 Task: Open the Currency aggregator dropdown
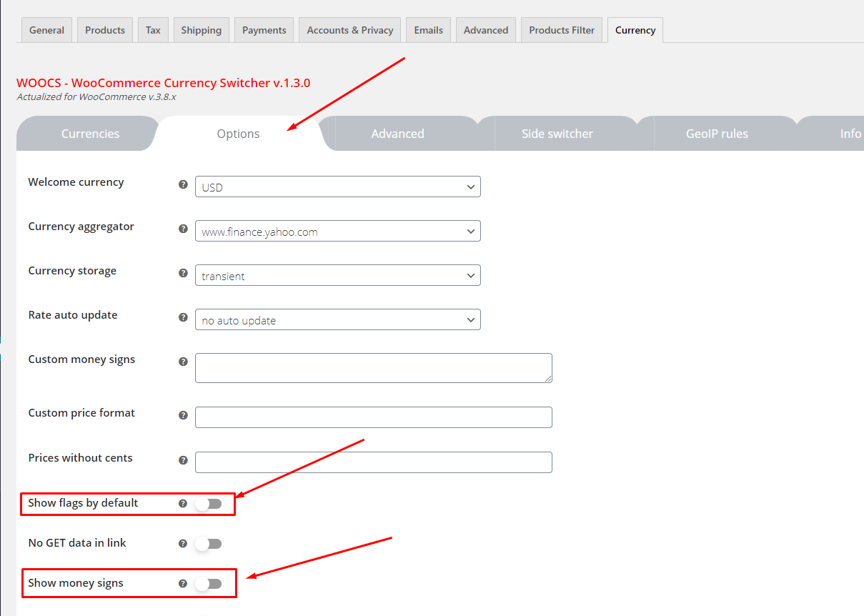click(x=338, y=231)
